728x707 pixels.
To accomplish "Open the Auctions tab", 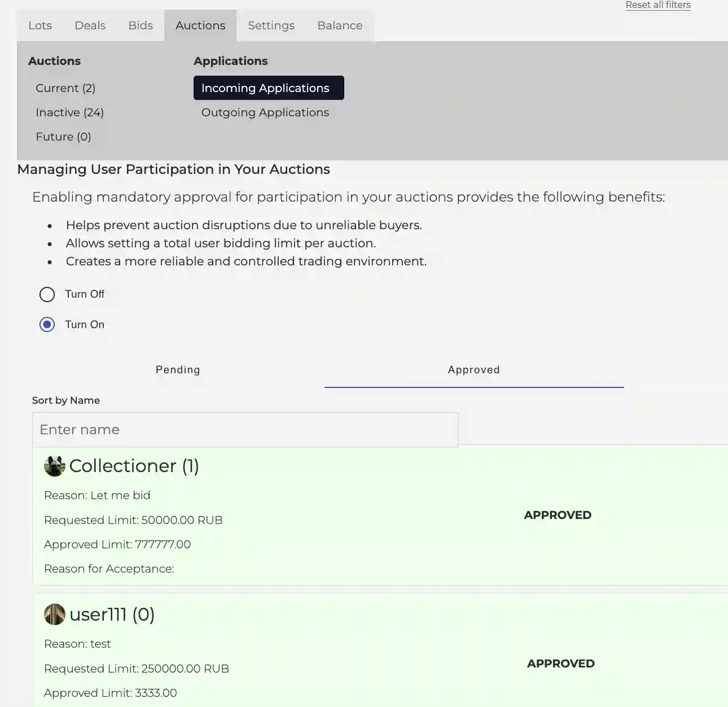I will click(200, 25).
